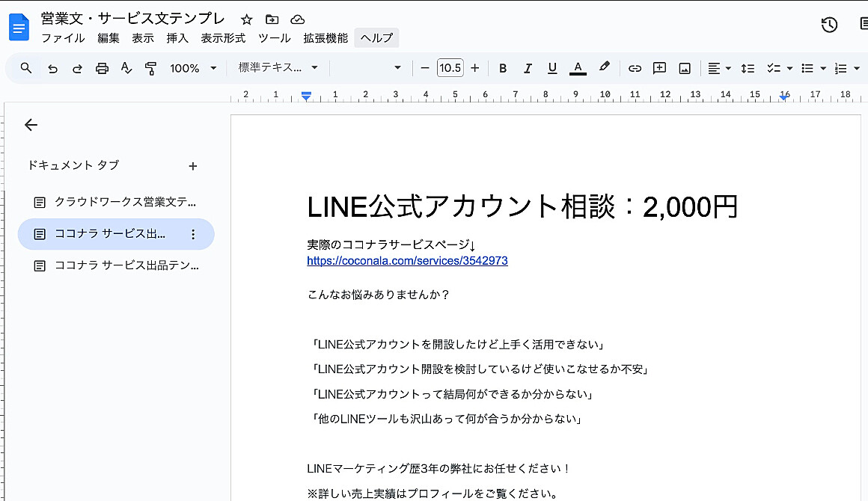
Task: Click the document title field
Action: pos(133,19)
